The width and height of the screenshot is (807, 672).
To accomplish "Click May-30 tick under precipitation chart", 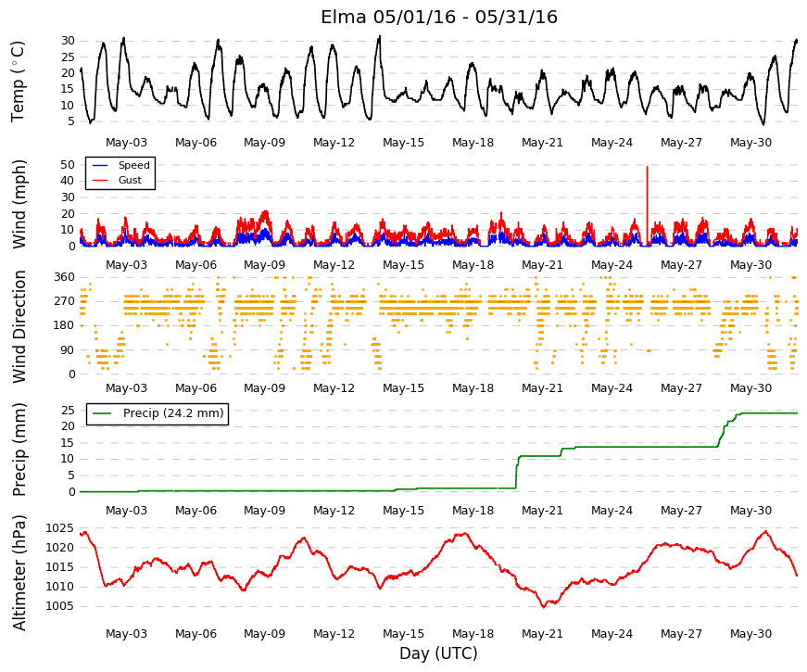I will (750, 511).
